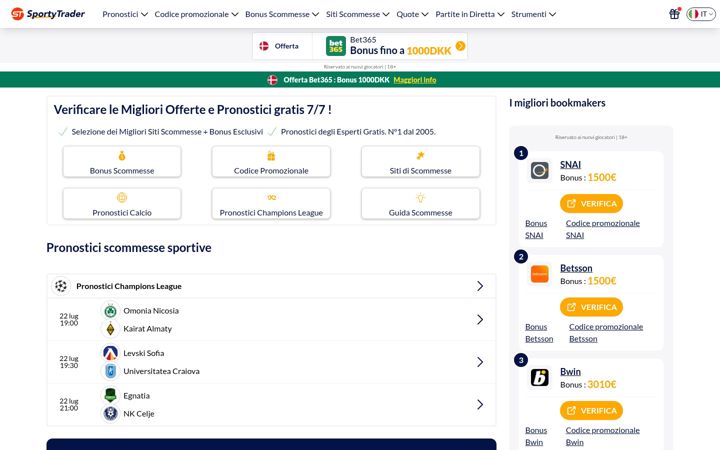The image size is (720, 450).
Task: Click the SNAI bookmaker logo
Action: [540, 170]
